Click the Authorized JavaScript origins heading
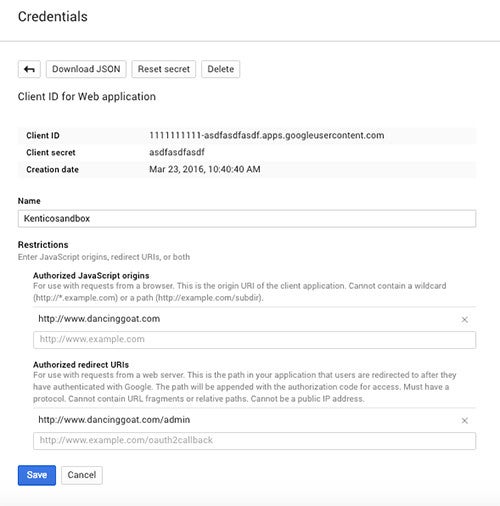 coord(91,276)
